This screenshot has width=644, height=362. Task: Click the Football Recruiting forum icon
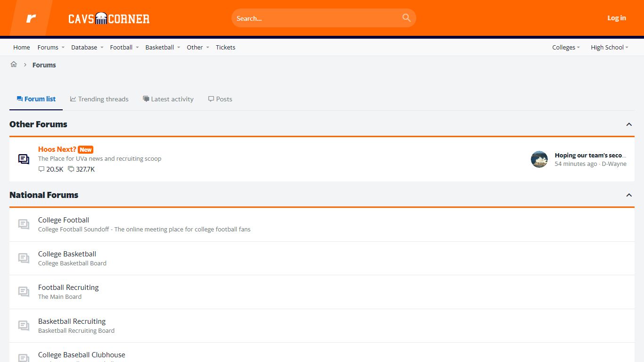(24, 292)
